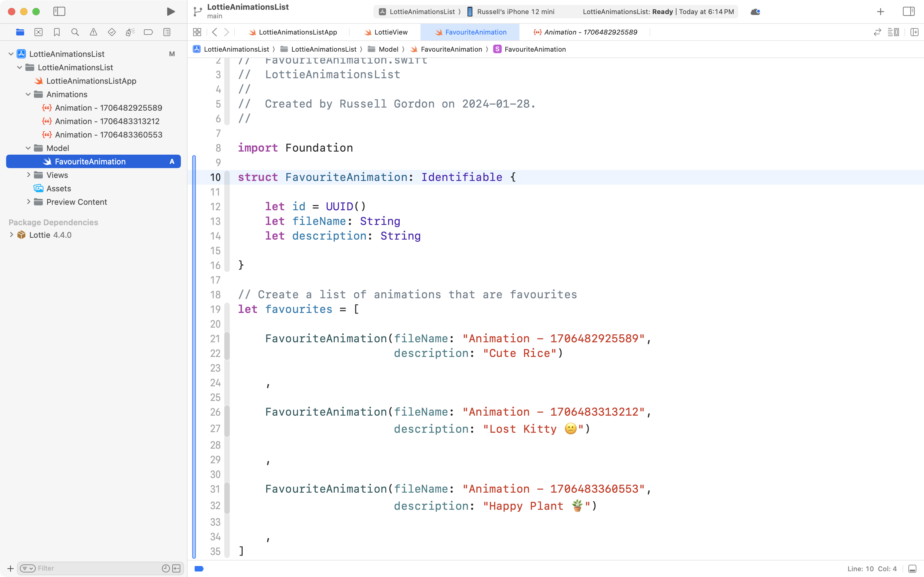Toggle the minimap editor options icon

[x=894, y=32]
